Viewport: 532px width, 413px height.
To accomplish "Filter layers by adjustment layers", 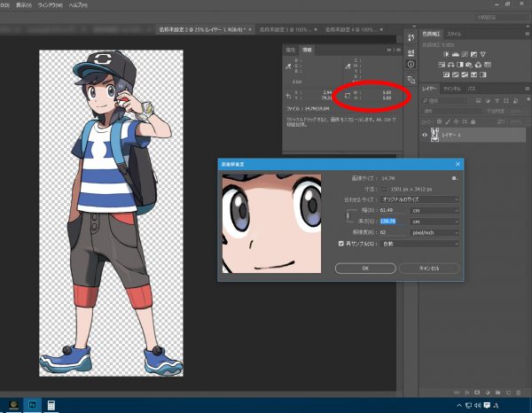I will (x=488, y=101).
